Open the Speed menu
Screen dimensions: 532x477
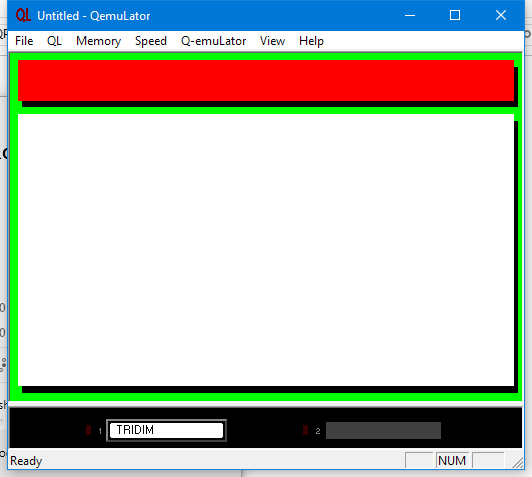[x=151, y=41]
